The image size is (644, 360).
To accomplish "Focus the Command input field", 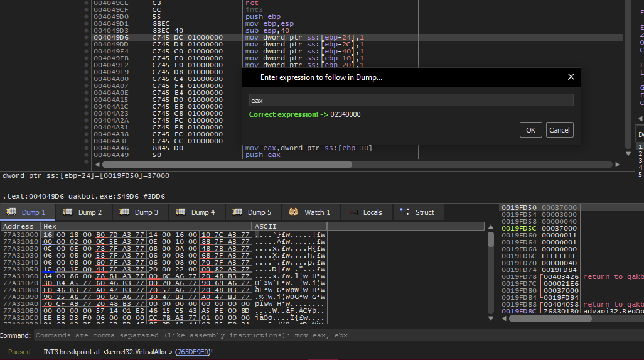I will pos(339,335).
